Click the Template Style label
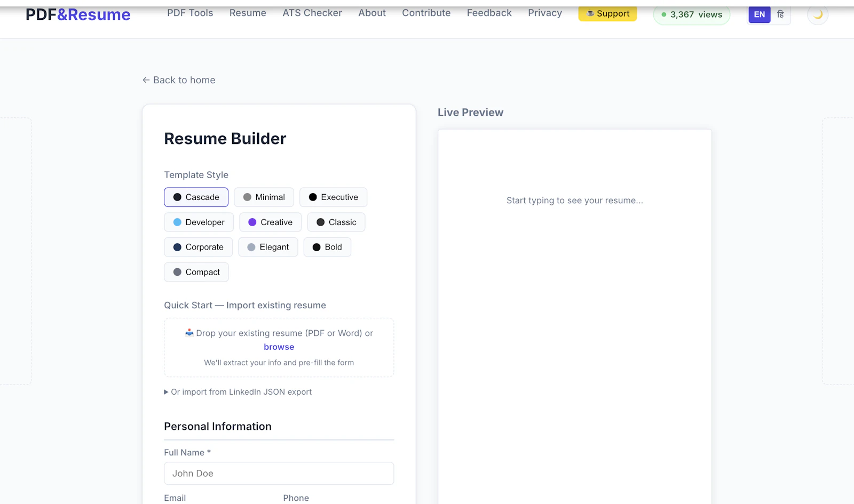The width and height of the screenshot is (854, 504). tap(196, 175)
